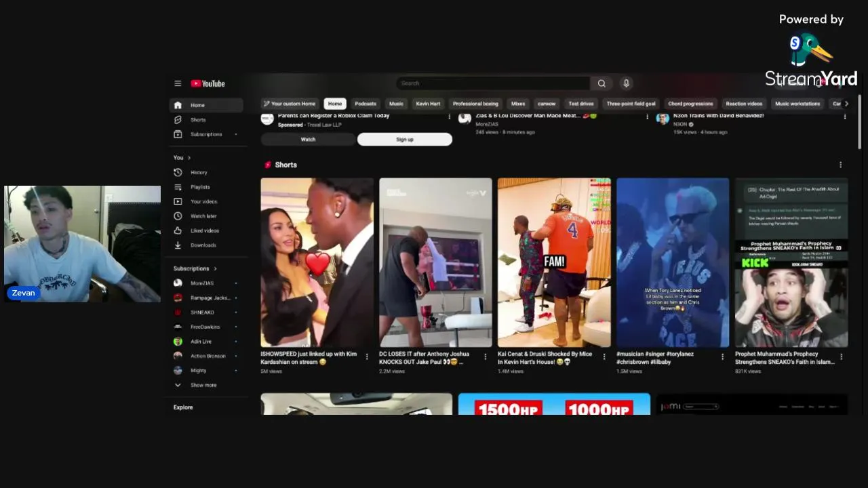
Task: Open Watch later in the sidebar
Action: tap(206, 216)
